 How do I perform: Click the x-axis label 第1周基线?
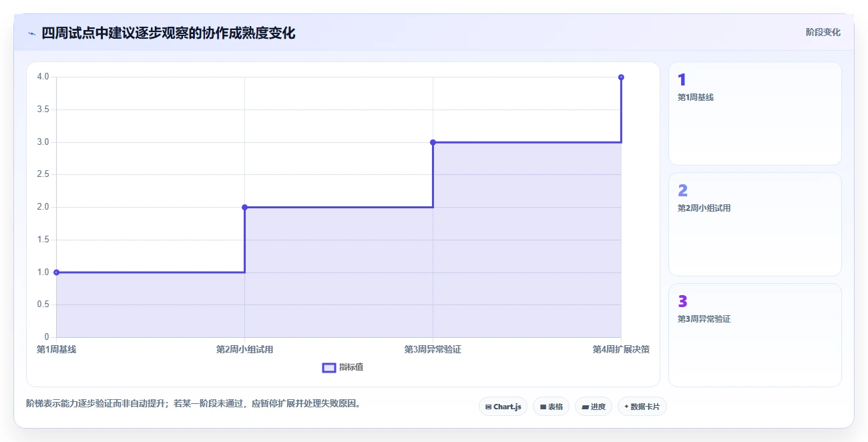coord(56,349)
